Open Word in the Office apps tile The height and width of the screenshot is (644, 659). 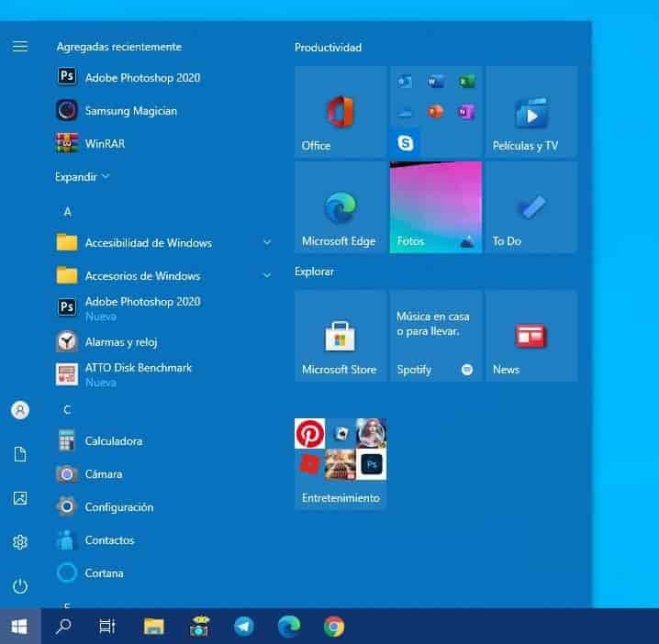tap(436, 81)
